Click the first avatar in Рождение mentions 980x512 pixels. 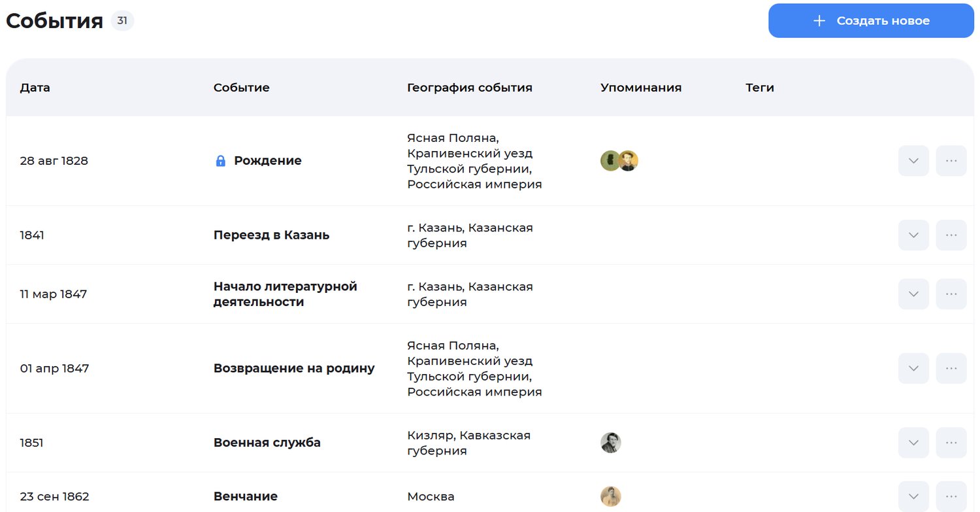pyautogui.click(x=610, y=160)
